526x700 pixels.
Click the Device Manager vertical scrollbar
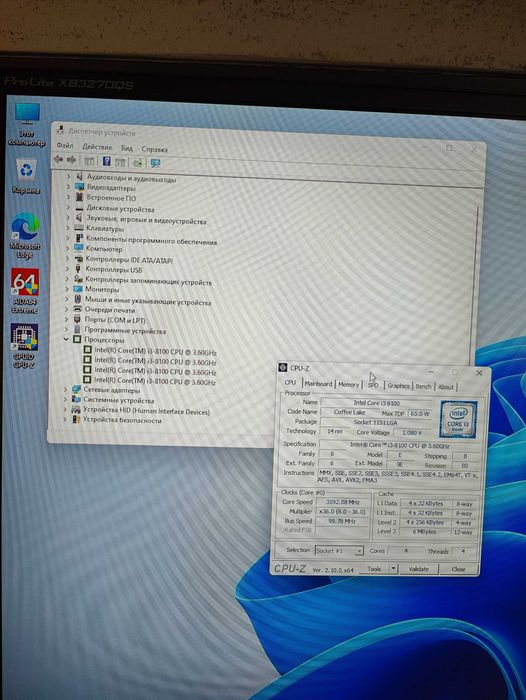[476, 286]
